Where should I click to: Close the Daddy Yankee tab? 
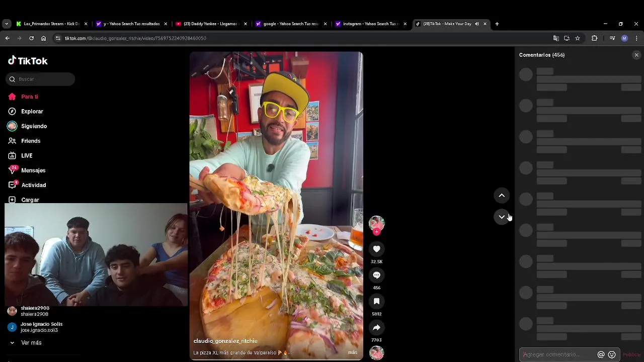coord(246,24)
